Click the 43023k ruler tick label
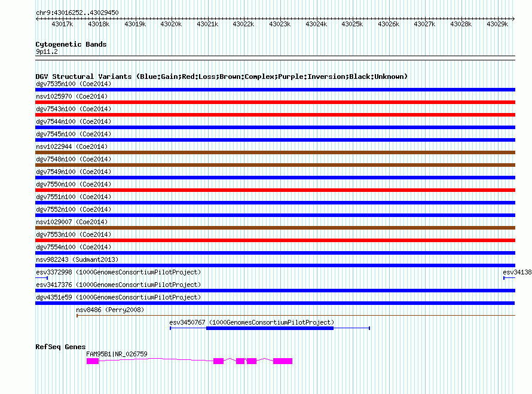The width and height of the screenshot is (532, 394). [x=280, y=24]
